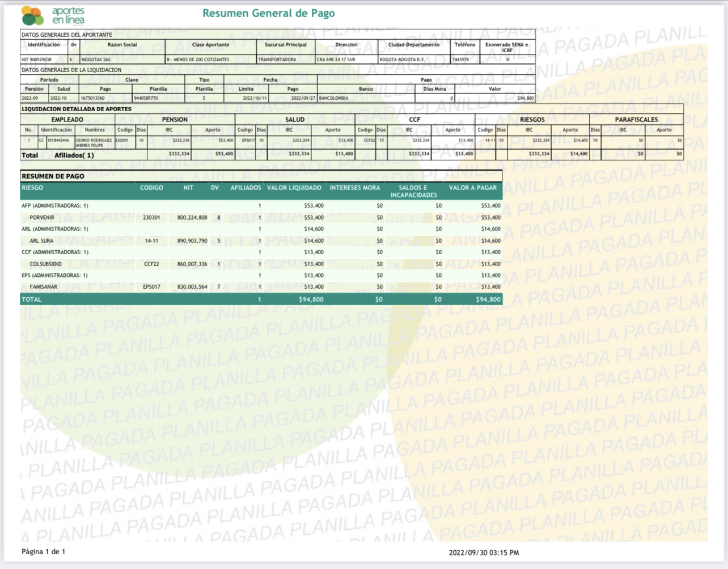Select the EPS (ADMINISTRADORAS: 1) group row
Screen dimensions: 728x569
tap(54, 276)
